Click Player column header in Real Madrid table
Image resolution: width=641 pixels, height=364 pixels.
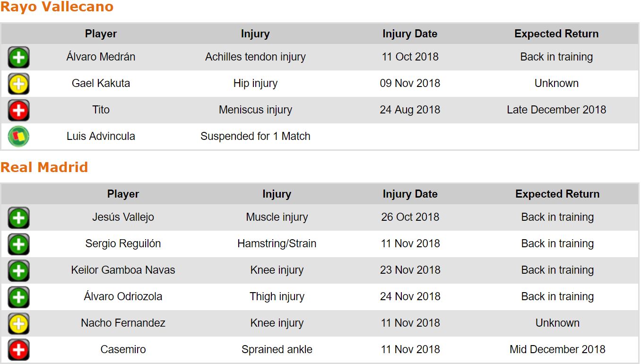[x=123, y=194]
